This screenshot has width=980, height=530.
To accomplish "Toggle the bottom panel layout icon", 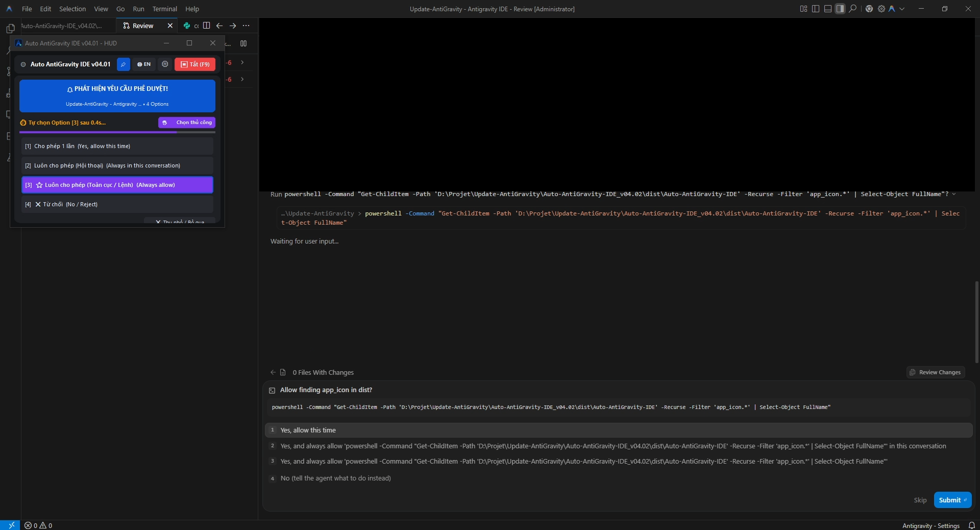I will tap(828, 9).
